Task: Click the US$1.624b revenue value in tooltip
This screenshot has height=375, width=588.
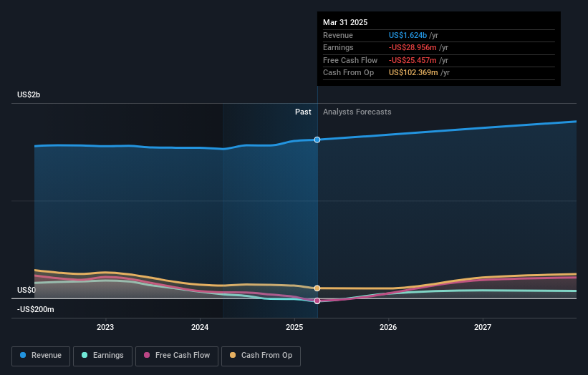Action: click(x=408, y=35)
